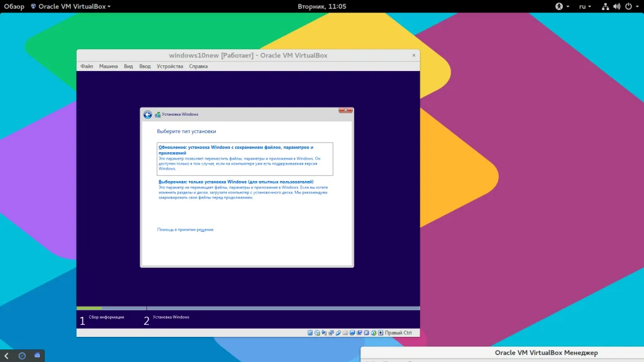644x362 pixels.
Task: Open the Oracle VM VirtualBox app menu
Action: [x=70, y=6]
